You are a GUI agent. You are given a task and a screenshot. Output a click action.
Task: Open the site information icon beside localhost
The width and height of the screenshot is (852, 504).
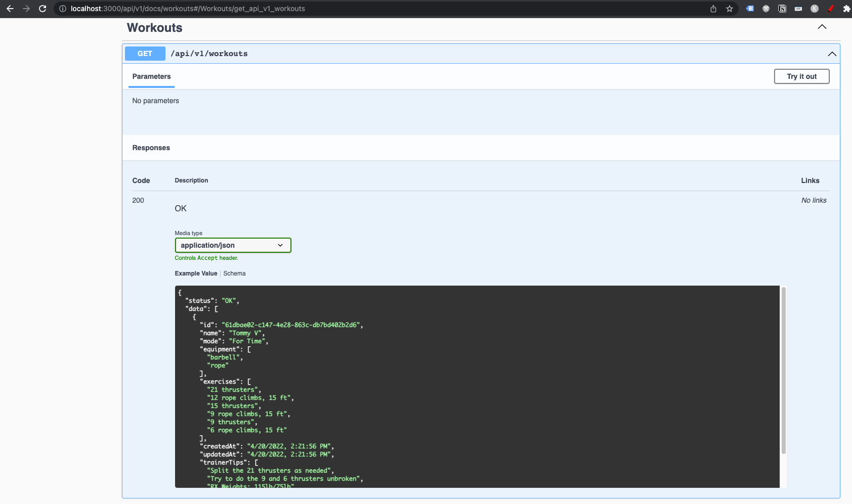[x=63, y=9]
